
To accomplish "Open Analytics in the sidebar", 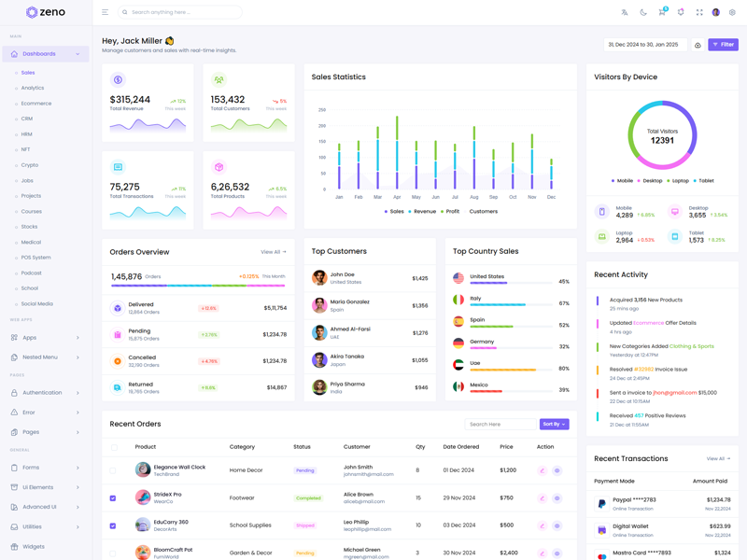I will [33, 88].
